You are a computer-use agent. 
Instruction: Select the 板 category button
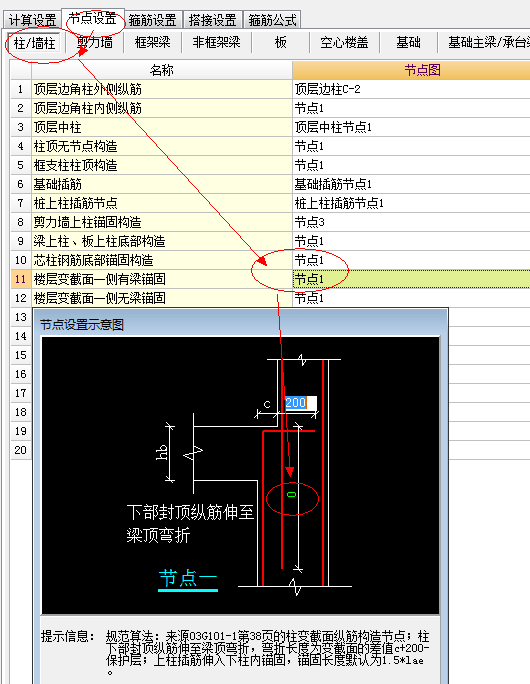(x=280, y=43)
